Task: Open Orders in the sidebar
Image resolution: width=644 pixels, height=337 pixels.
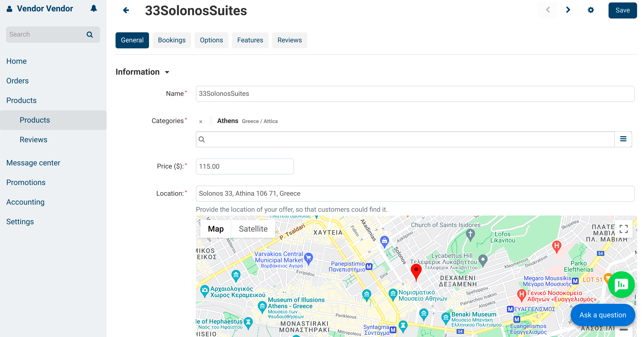Action: (17, 81)
